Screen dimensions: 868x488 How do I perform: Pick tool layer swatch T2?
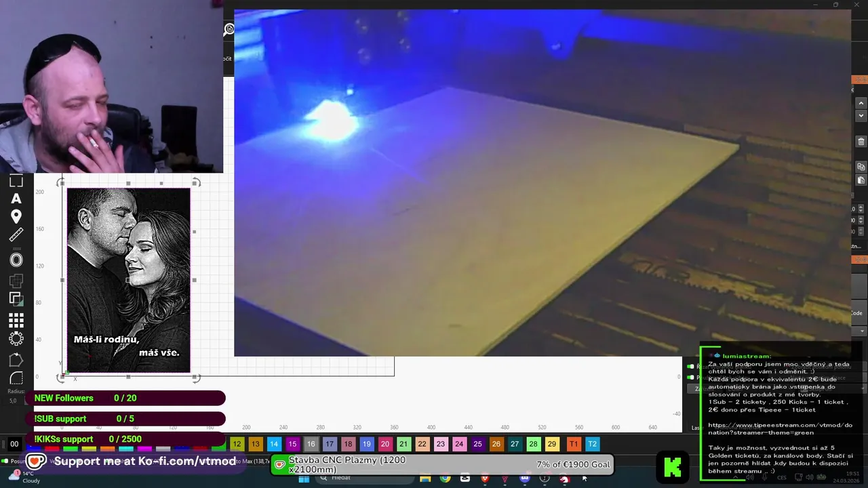pyautogui.click(x=592, y=444)
